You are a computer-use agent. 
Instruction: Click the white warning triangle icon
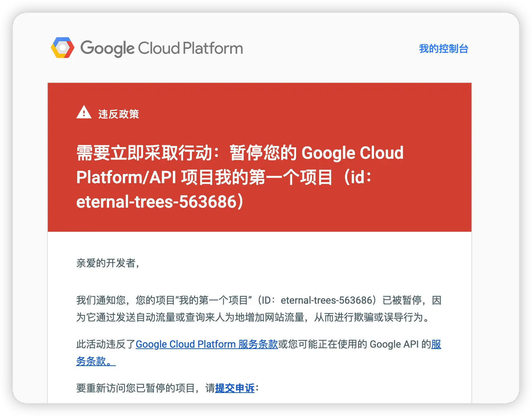tap(84, 112)
